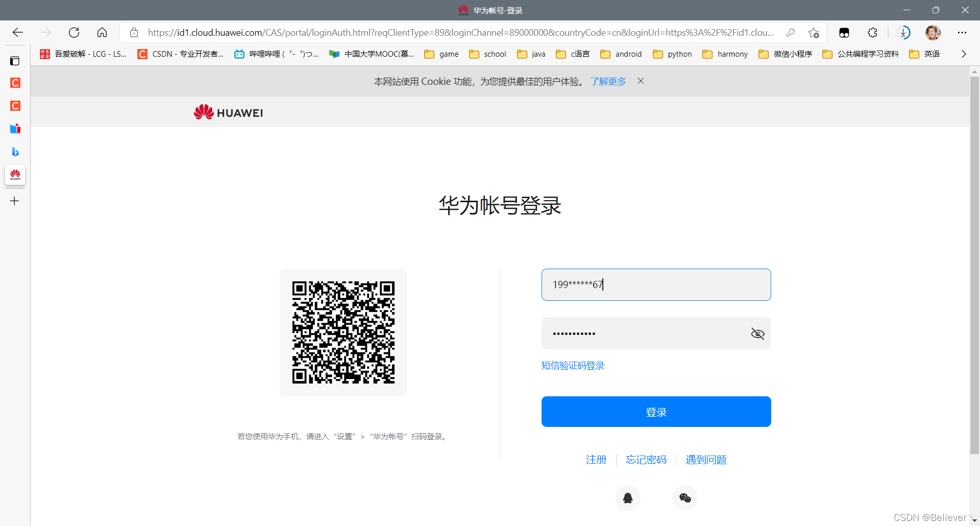Go back to the previous page
Image resolution: width=980 pixels, height=526 pixels.
[x=18, y=33]
